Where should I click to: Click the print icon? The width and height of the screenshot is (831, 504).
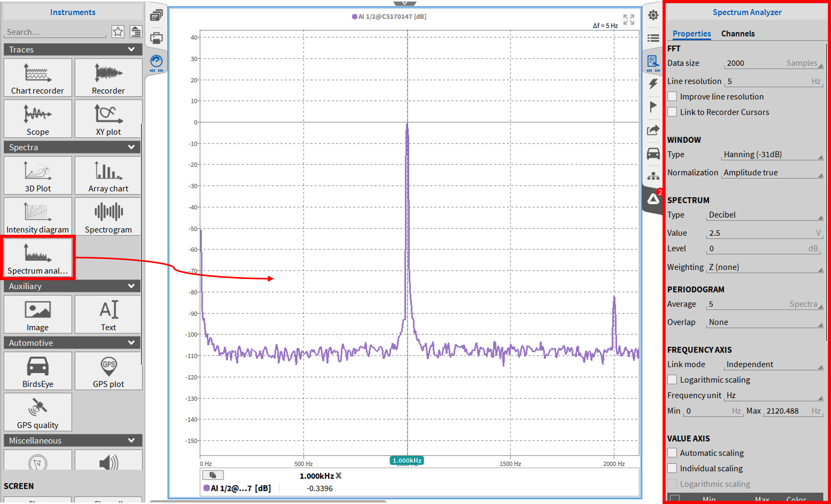(x=156, y=38)
